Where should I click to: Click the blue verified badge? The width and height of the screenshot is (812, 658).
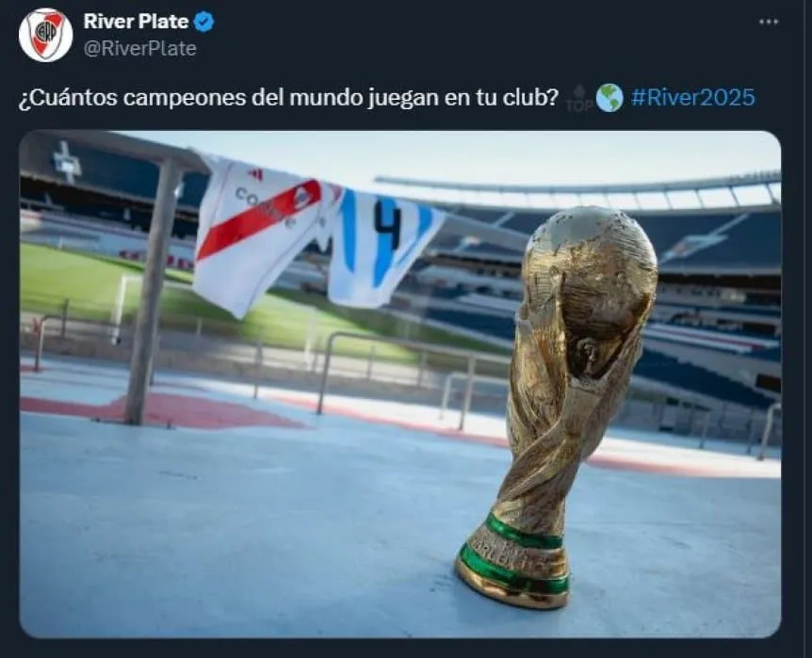click(204, 22)
